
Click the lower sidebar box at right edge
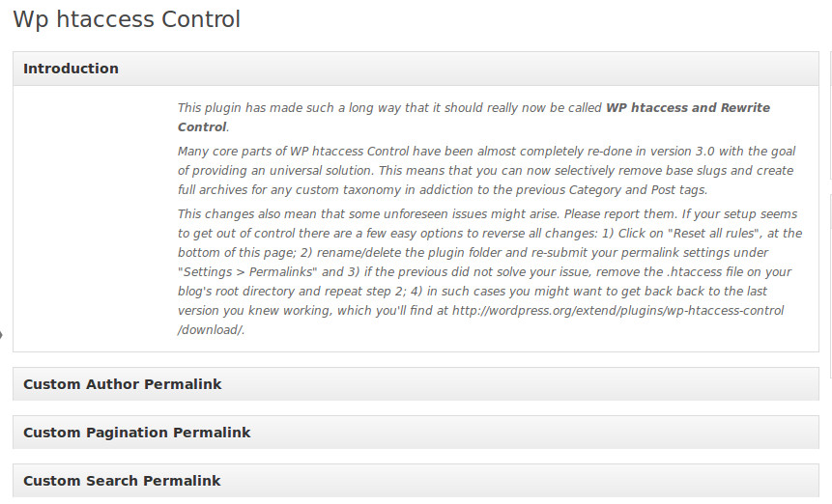pyautogui.click(x=829, y=290)
